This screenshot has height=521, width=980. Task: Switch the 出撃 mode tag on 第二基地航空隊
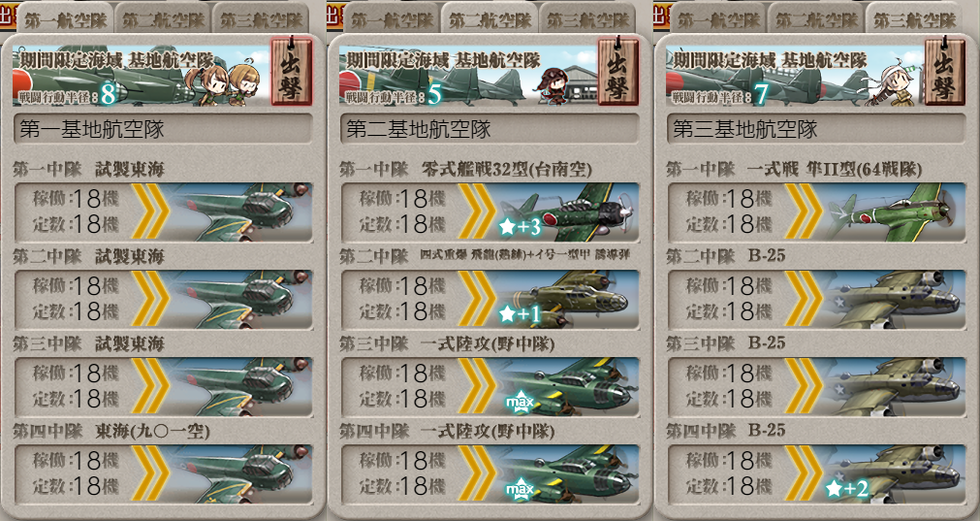[x=618, y=71]
